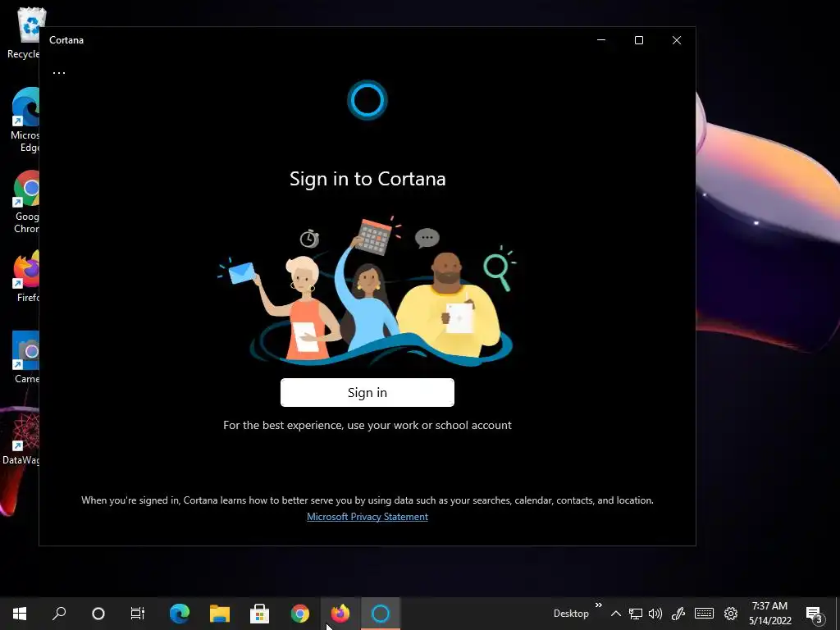Open Task View on the taskbar

point(138,613)
